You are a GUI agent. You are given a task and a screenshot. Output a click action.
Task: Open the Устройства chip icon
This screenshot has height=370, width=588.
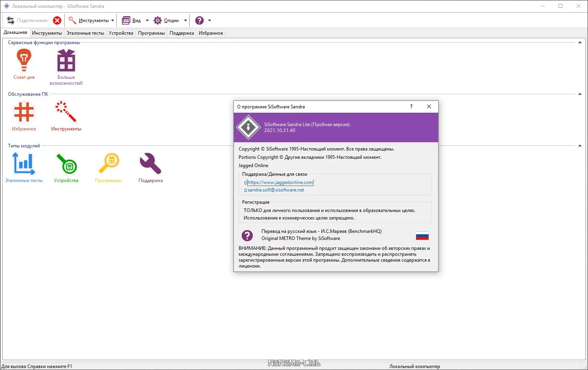[66, 164]
